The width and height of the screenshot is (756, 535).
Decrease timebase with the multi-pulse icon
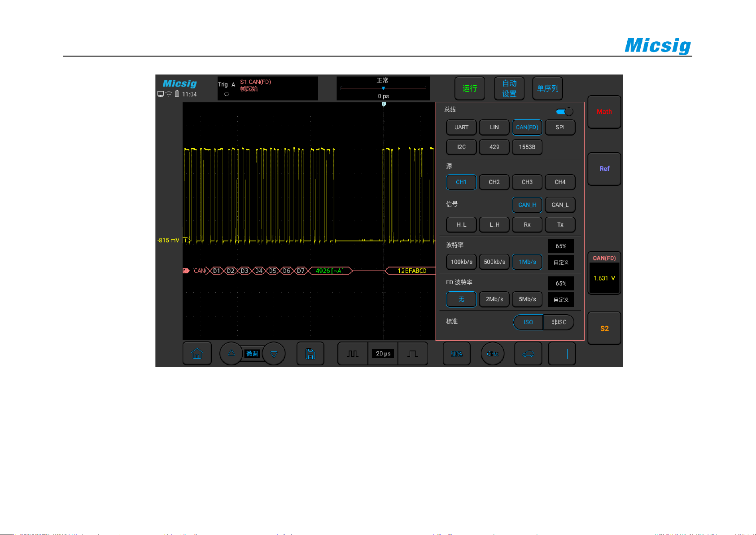353,354
